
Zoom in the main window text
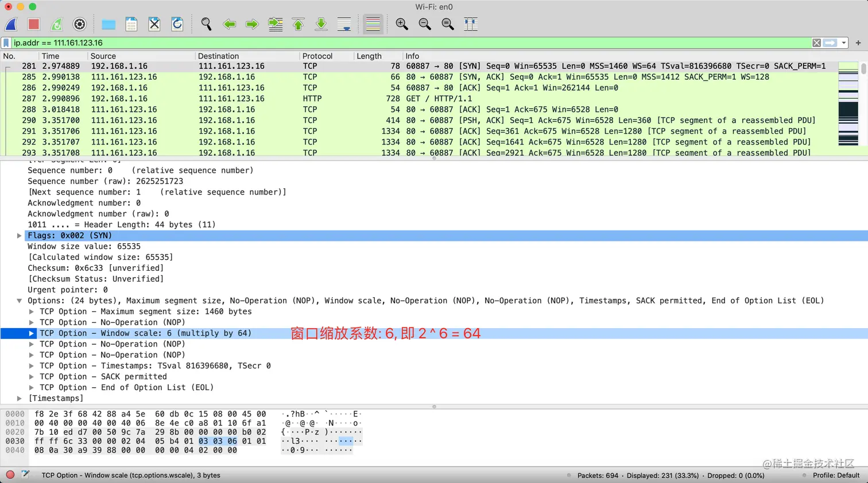[x=402, y=24]
